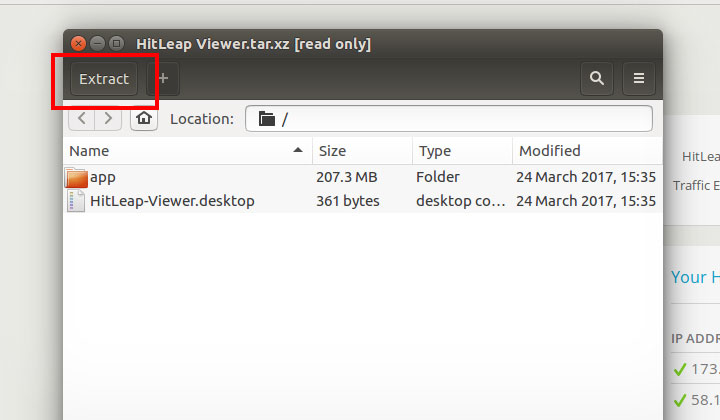Sort by the Size column header
This screenshot has width=720, height=420.
362,151
